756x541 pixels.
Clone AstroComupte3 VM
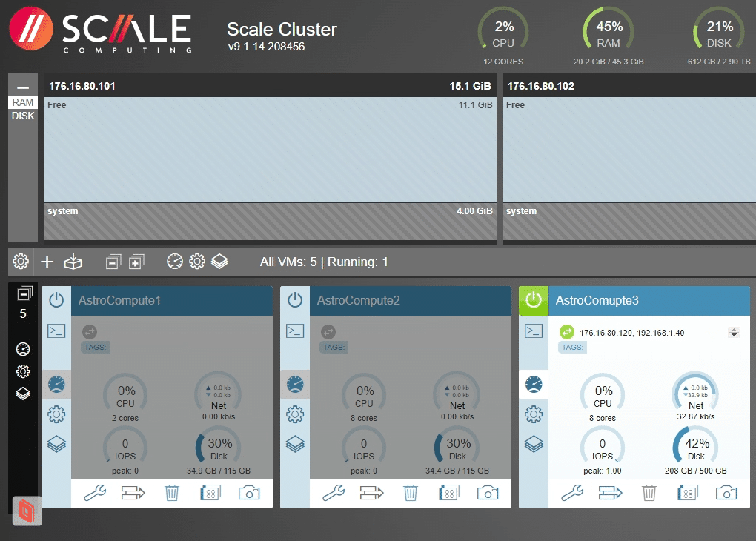pyautogui.click(x=688, y=494)
